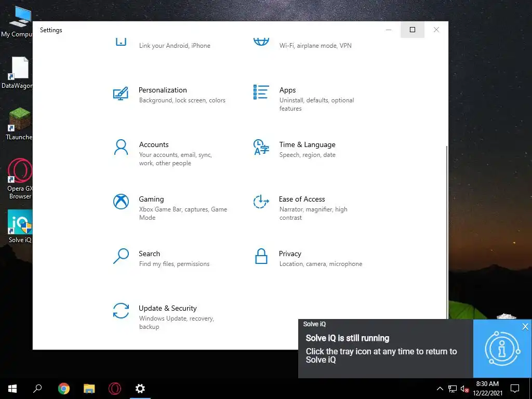This screenshot has width=532, height=399.
Task: Click 'Speech, region, date' description
Action: click(308, 155)
